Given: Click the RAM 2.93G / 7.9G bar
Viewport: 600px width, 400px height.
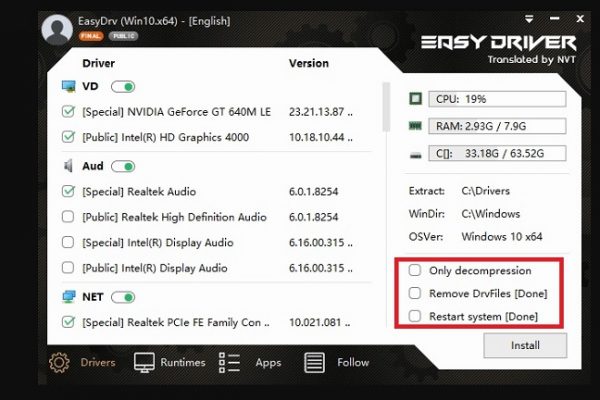Looking at the screenshot, I should [497, 126].
